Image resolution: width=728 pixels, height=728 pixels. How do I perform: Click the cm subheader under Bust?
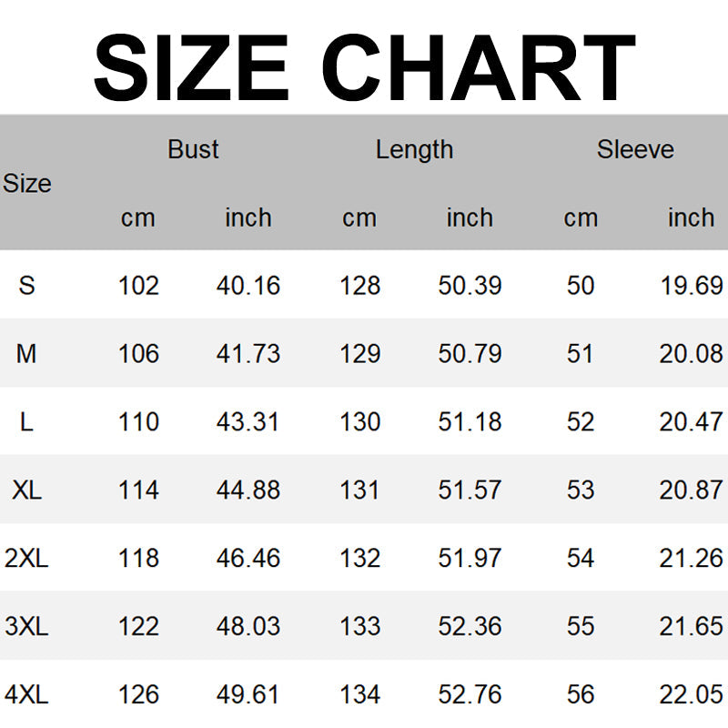[x=138, y=217]
